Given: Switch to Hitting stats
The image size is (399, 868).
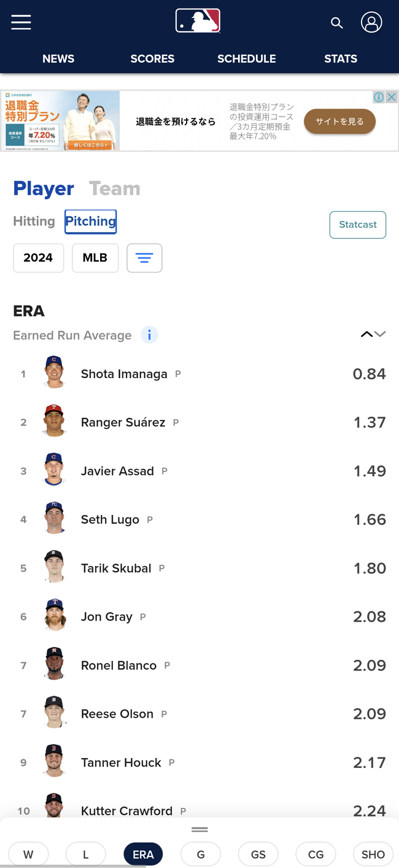Looking at the screenshot, I should pyautogui.click(x=34, y=221).
